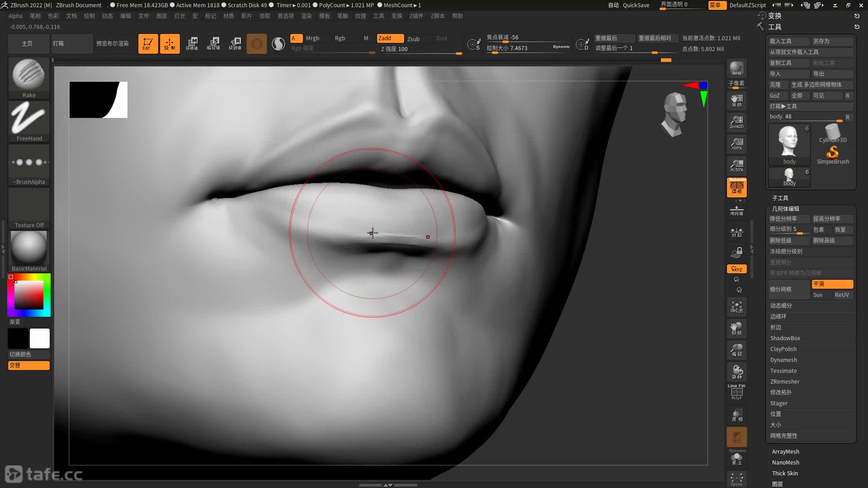Screen dimensions: 868x488
Task: Click the AC50% half-size icon
Action: click(x=736, y=165)
